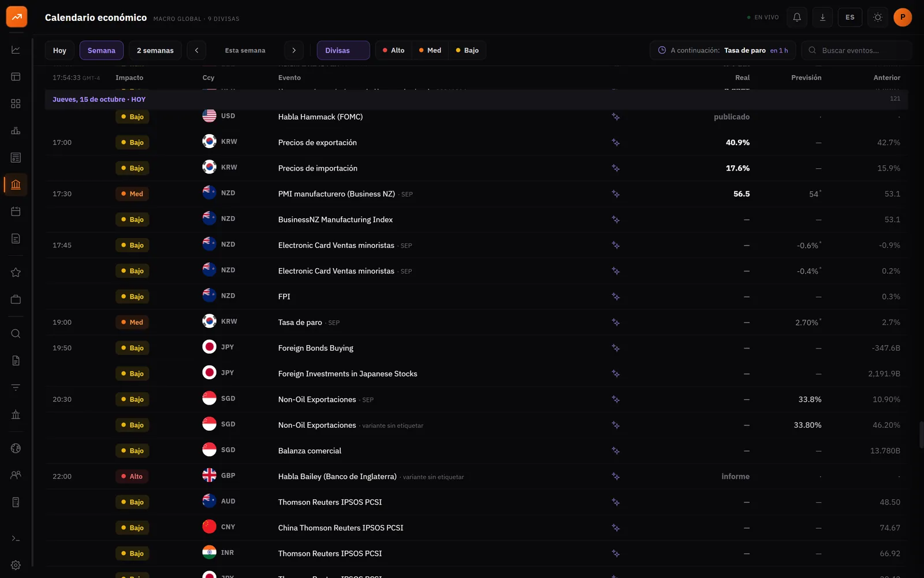This screenshot has height=578, width=924.
Task: Open the magnifier search sidebar icon
Action: [x=16, y=334]
